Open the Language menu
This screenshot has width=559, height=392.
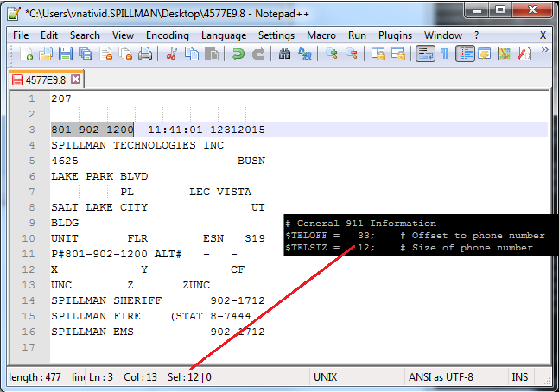coord(224,35)
